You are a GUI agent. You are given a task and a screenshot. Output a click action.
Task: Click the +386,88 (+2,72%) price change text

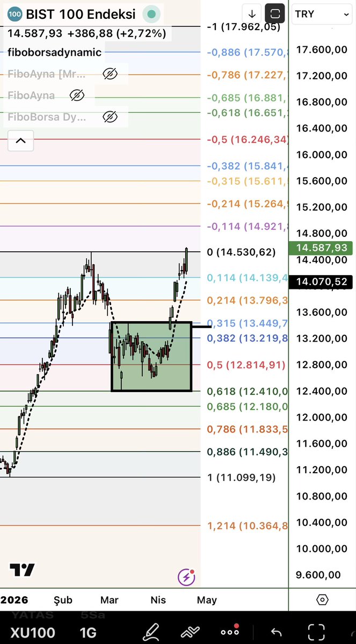(x=117, y=33)
